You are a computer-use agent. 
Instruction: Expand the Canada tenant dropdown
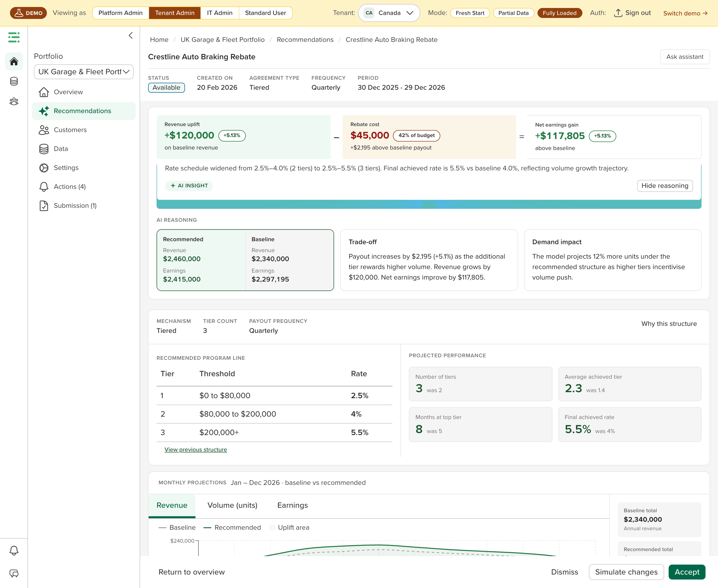(x=389, y=13)
